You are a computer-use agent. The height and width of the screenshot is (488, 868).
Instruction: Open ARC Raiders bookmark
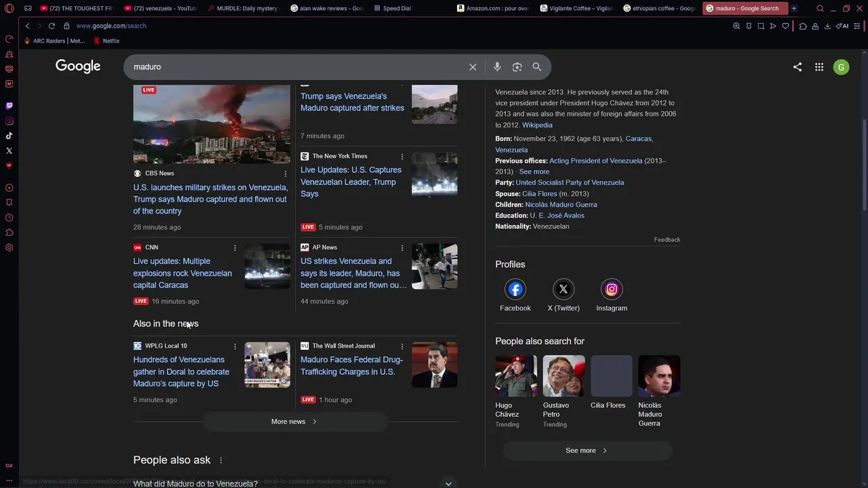click(x=54, y=41)
